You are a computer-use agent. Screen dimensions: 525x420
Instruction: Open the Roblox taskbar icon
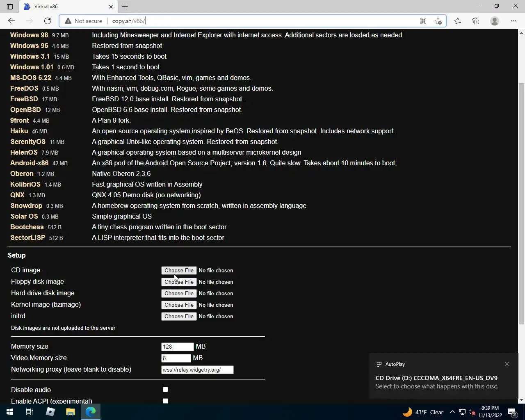pos(50,412)
